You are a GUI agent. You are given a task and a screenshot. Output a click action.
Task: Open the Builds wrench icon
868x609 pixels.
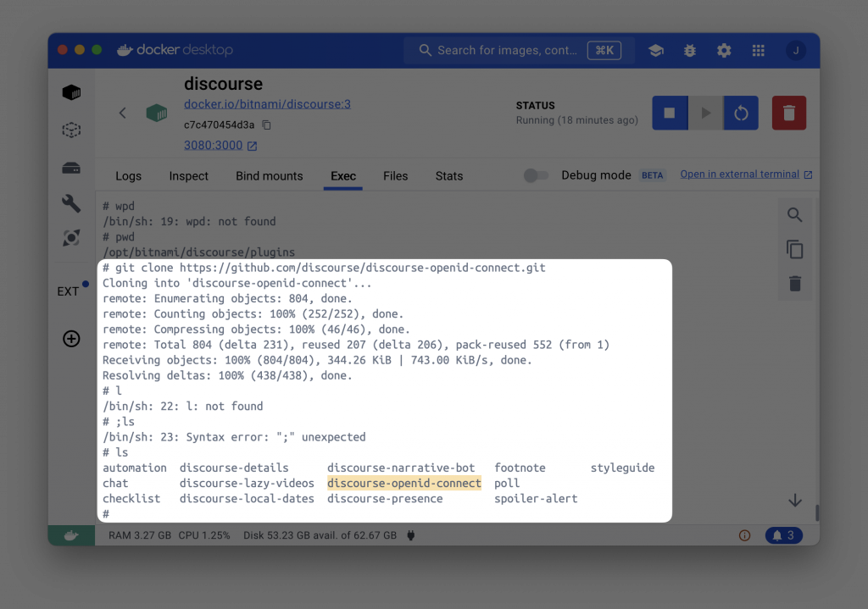(x=71, y=203)
